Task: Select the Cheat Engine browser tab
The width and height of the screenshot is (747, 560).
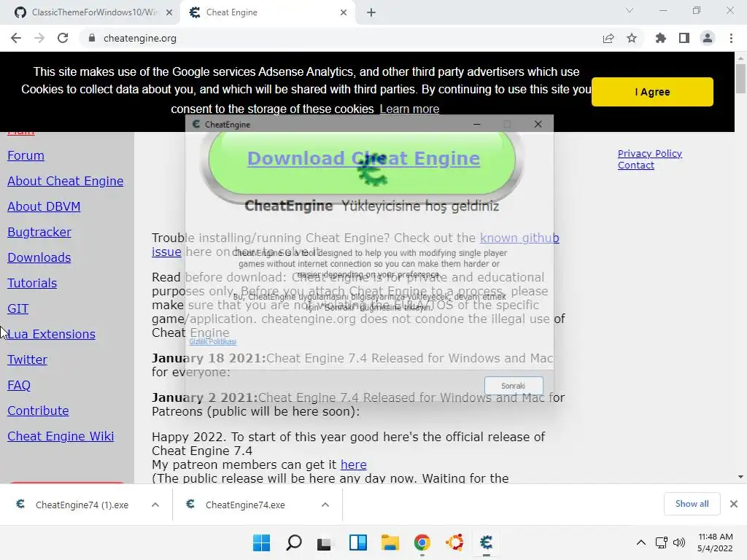Action: point(267,12)
